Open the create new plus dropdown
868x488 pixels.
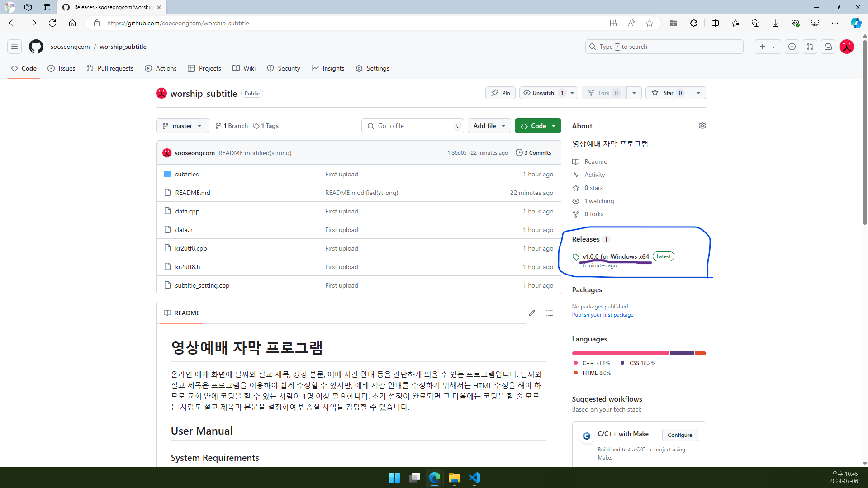[x=768, y=47]
